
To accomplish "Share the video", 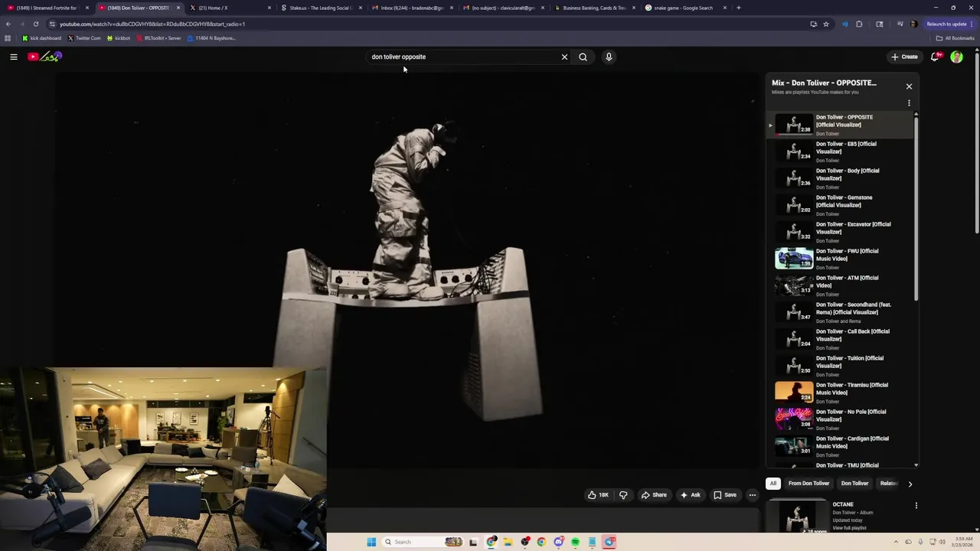I will click(653, 495).
